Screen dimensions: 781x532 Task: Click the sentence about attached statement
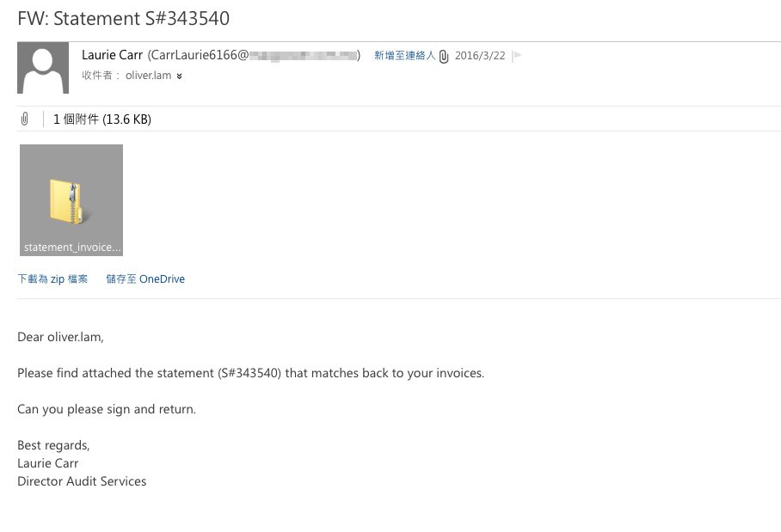tap(250, 373)
